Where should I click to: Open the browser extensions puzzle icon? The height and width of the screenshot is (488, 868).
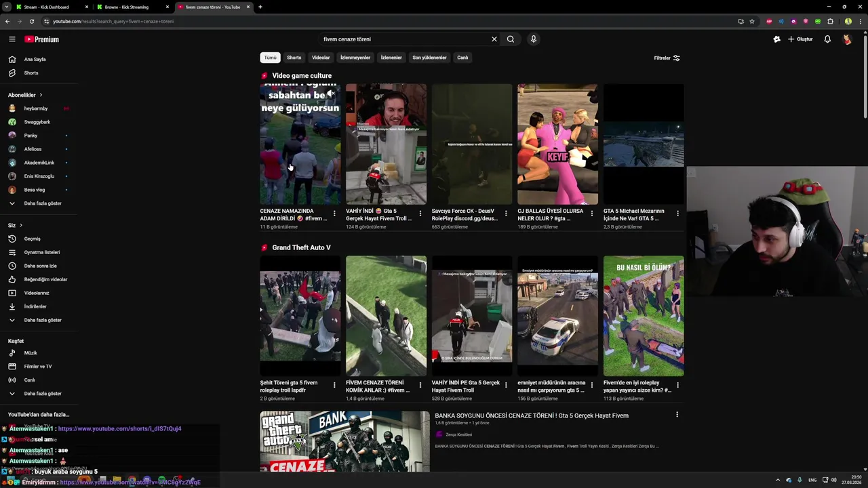pyautogui.click(x=830, y=21)
